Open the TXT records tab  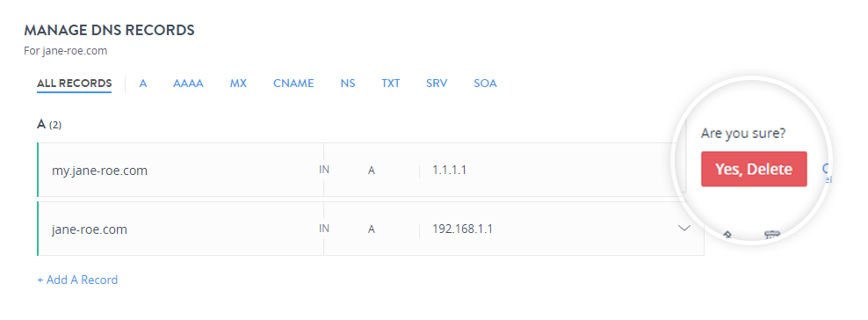click(390, 84)
